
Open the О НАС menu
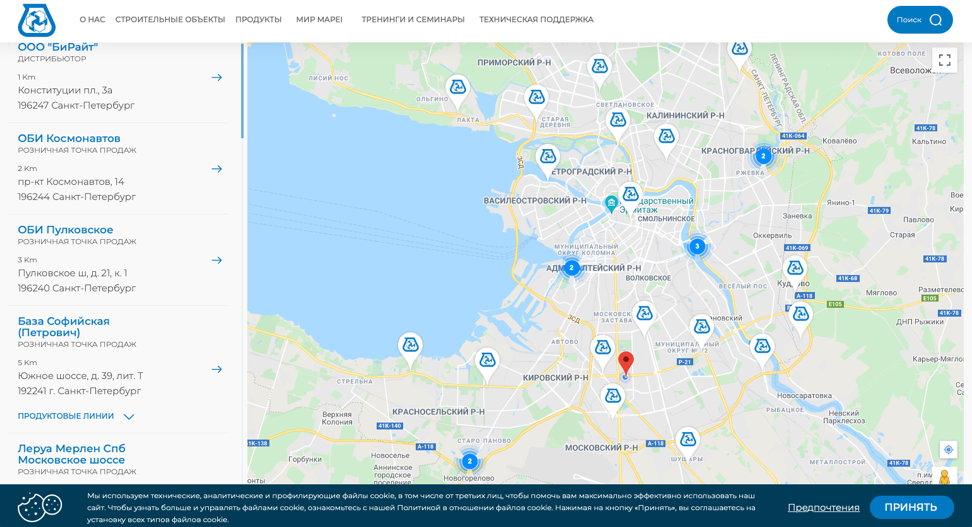click(92, 19)
